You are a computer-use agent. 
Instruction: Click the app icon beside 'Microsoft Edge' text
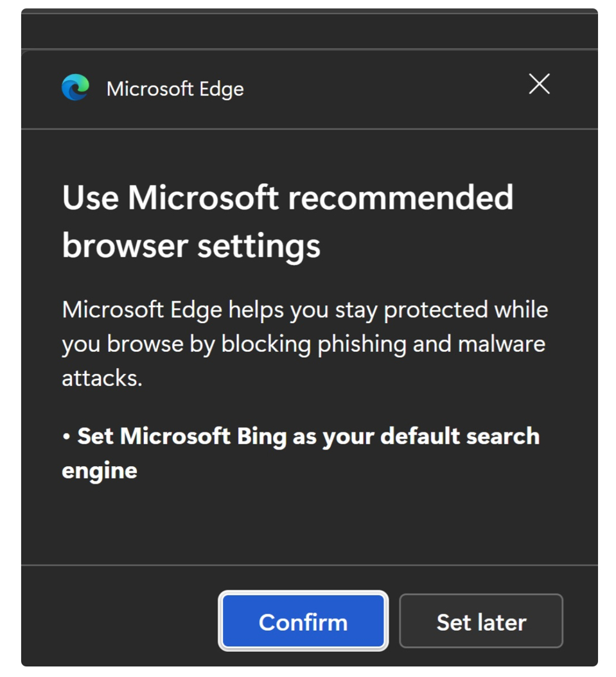(x=75, y=88)
